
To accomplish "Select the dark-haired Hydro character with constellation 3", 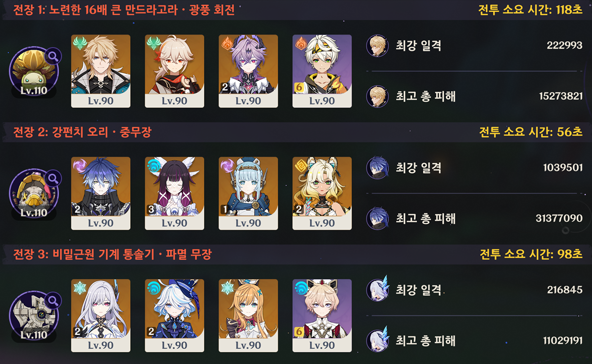I will pos(175,193).
